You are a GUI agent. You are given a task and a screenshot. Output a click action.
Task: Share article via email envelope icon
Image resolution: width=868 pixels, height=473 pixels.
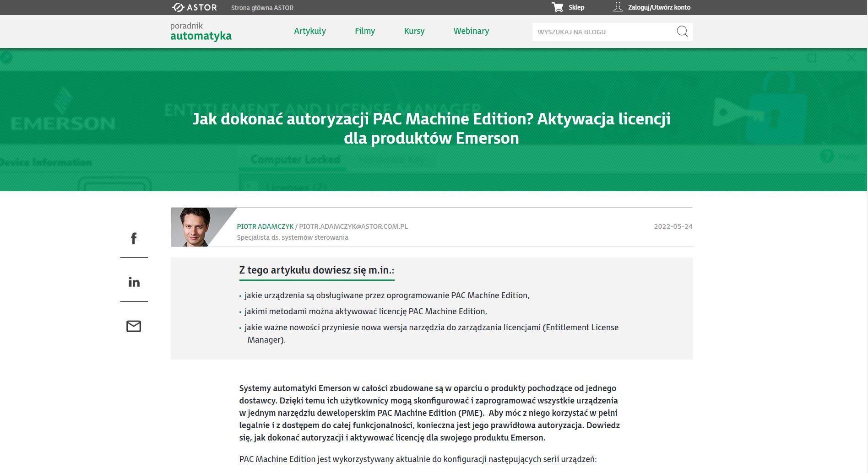pos(134,326)
